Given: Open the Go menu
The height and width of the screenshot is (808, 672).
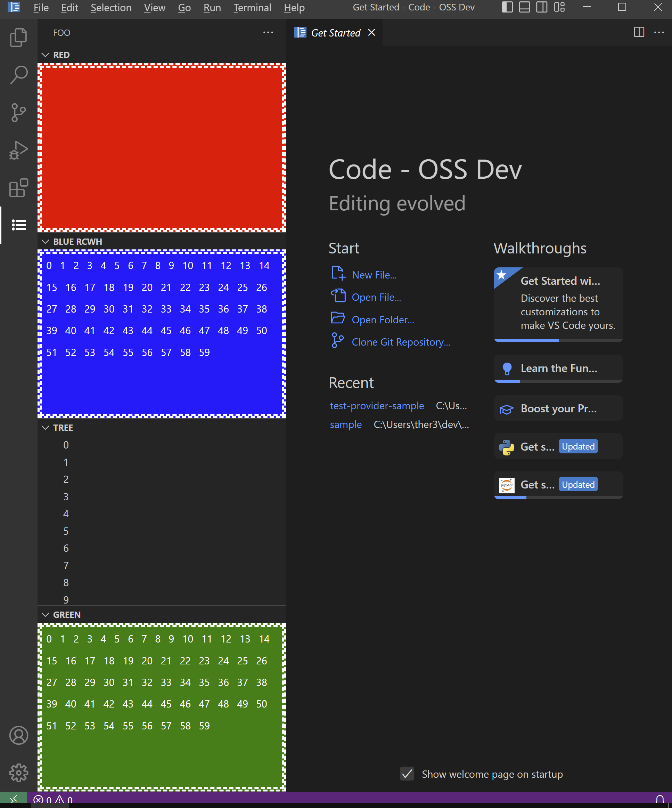Looking at the screenshot, I should [185, 8].
